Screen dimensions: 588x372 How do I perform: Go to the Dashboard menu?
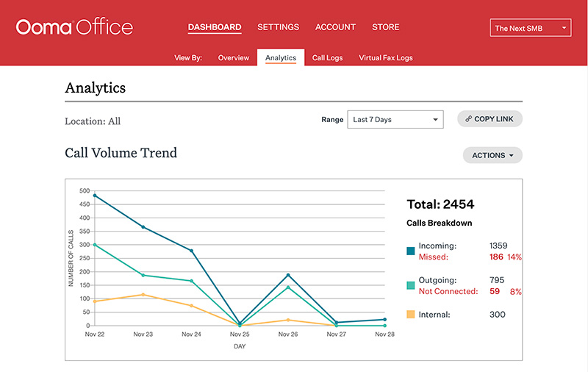(x=214, y=28)
